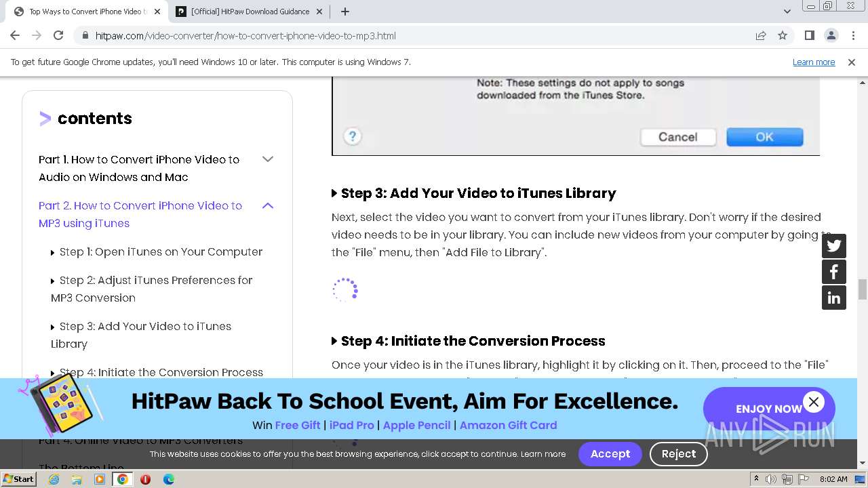Share the page on Twitter
This screenshot has height=488, width=868.
[x=834, y=245]
